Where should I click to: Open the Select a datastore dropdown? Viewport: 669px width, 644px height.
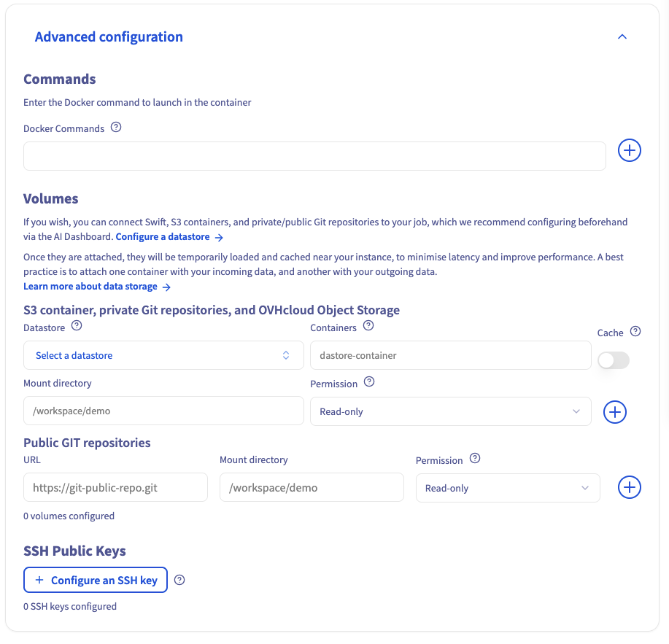163,355
